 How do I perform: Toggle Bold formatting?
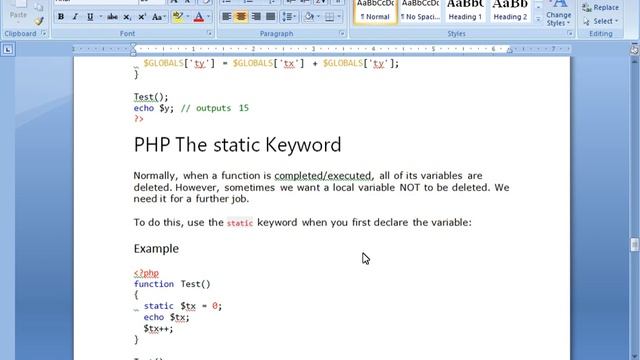[x=61, y=17]
